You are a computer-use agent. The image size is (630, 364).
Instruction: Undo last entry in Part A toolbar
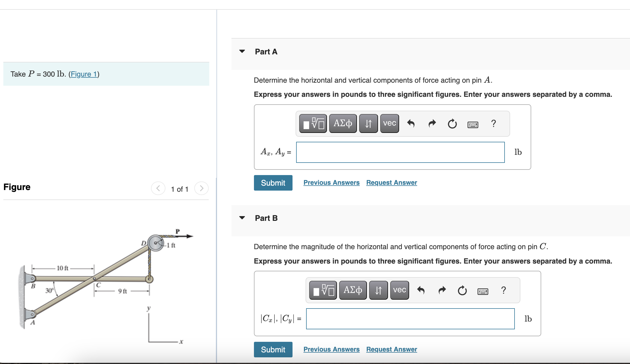[x=411, y=123]
